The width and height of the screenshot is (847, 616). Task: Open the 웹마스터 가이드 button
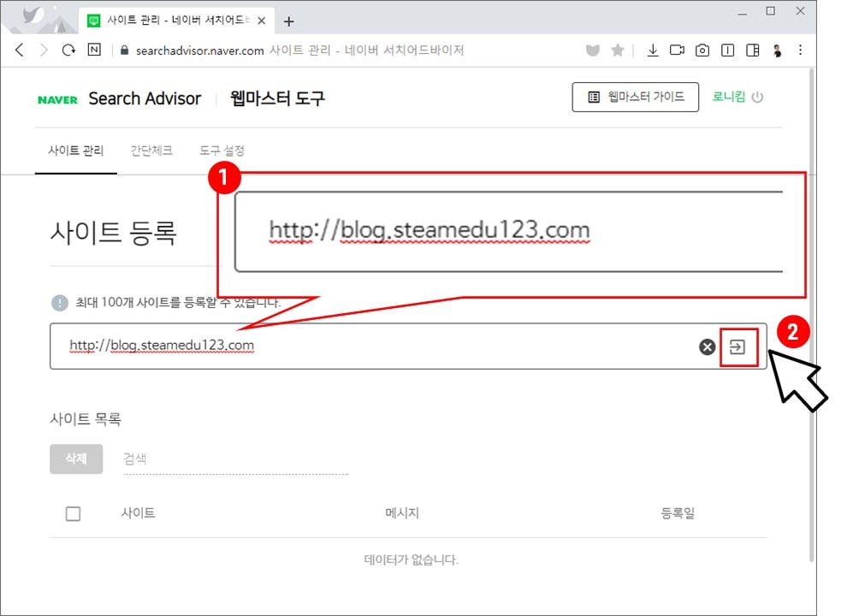635,98
